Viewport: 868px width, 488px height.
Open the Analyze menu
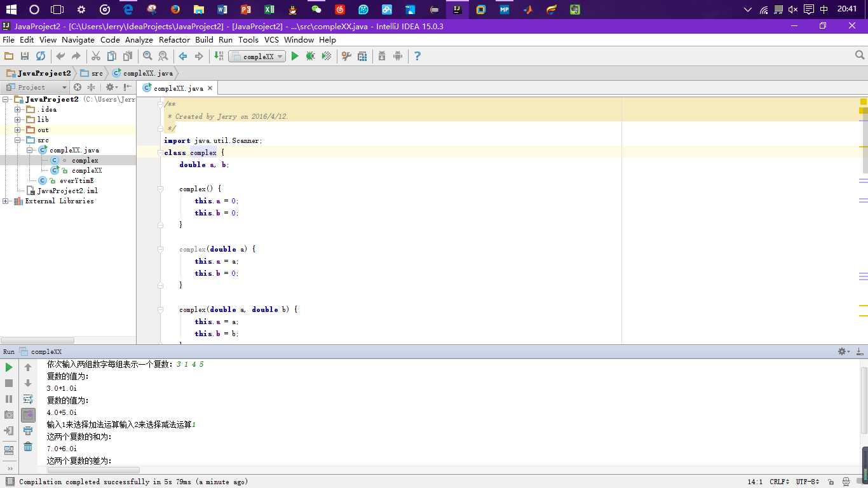click(x=139, y=39)
